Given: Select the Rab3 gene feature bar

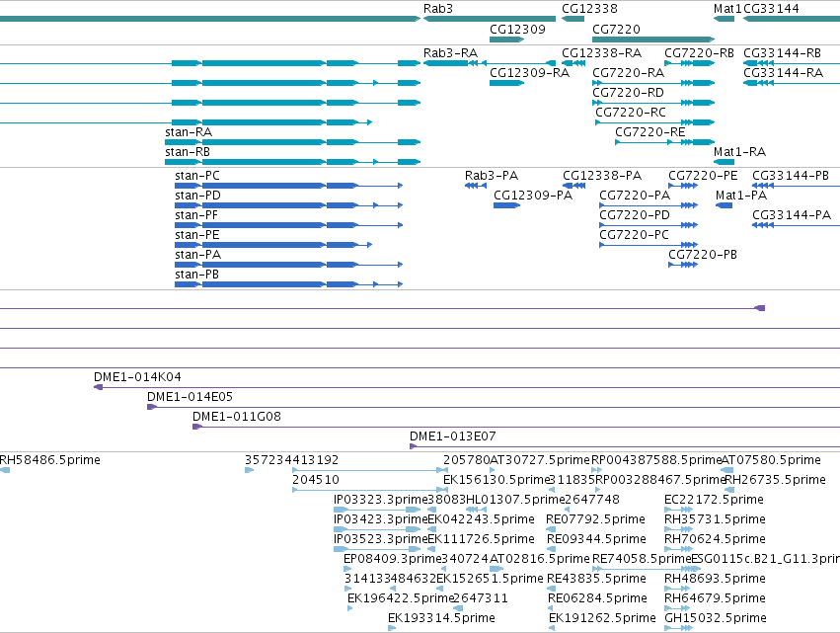Looking at the screenshot, I should [490, 19].
